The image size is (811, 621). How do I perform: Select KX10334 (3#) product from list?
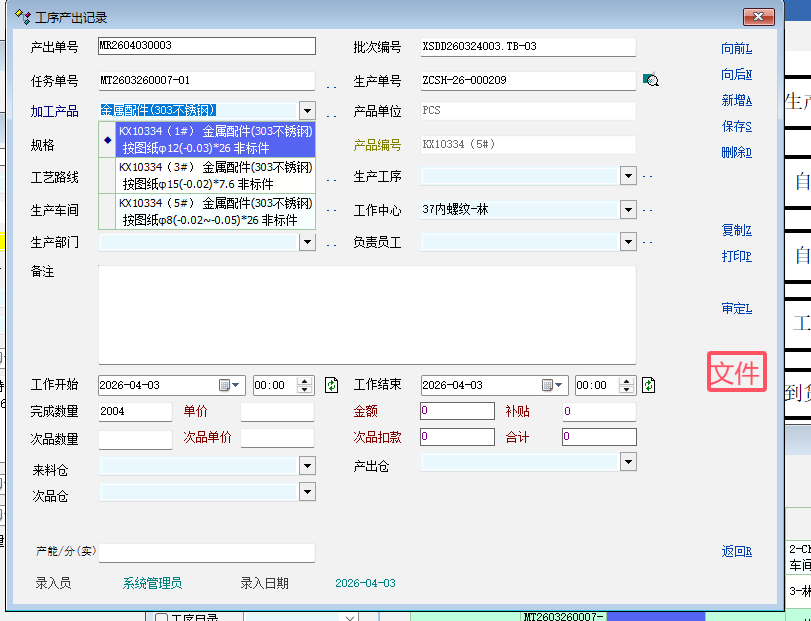[215, 175]
